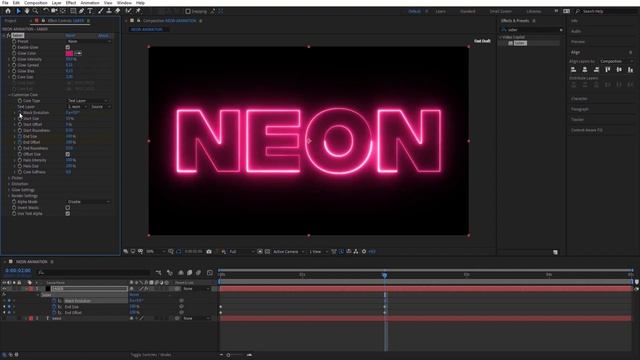Click the Align bottom edges icon
The image size is (640, 360).
(x=631, y=70)
